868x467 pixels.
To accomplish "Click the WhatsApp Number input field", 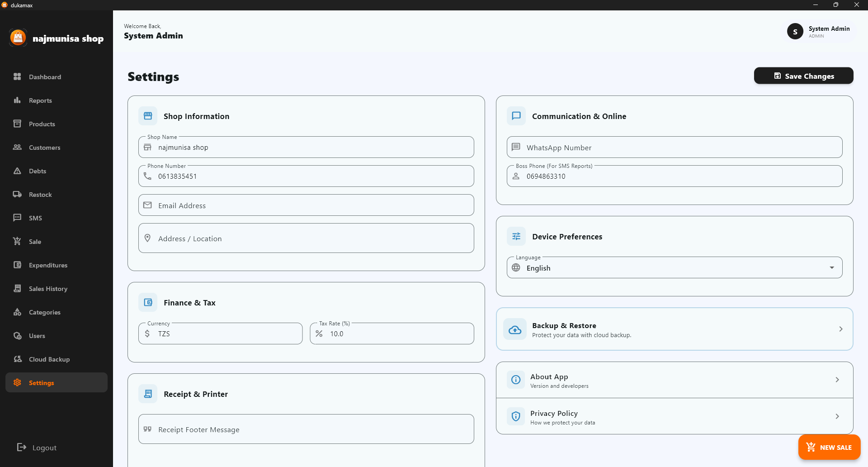I will (675, 147).
